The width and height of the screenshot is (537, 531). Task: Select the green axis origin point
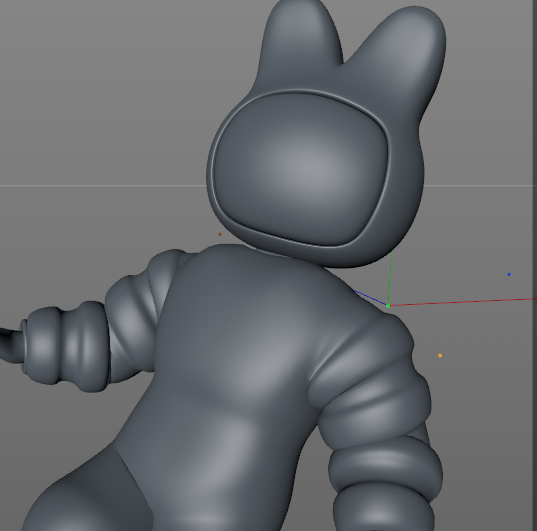coord(388,305)
